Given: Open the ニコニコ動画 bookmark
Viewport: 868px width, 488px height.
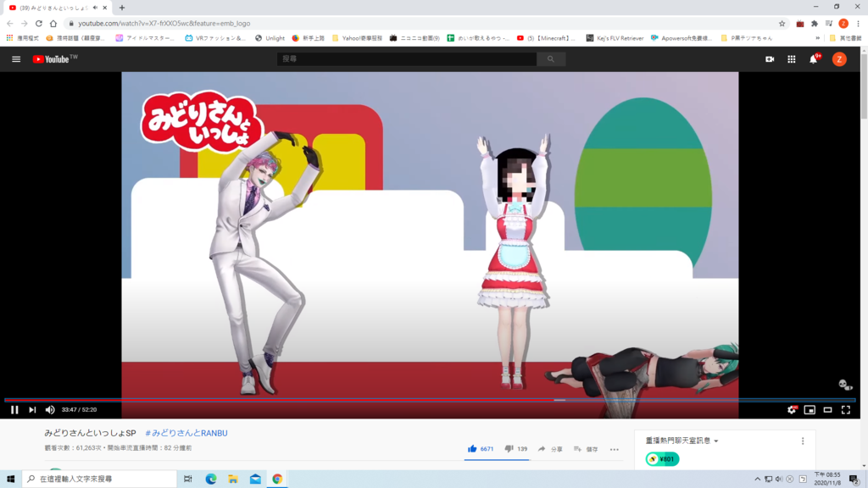Looking at the screenshot, I should (x=415, y=38).
